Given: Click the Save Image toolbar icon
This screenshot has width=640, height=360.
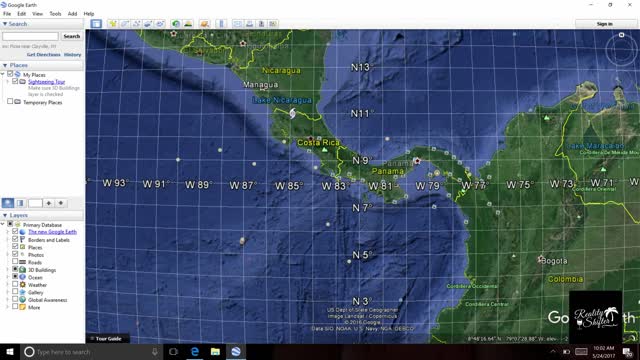Looking at the screenshot, I should [x=261, y=24].
